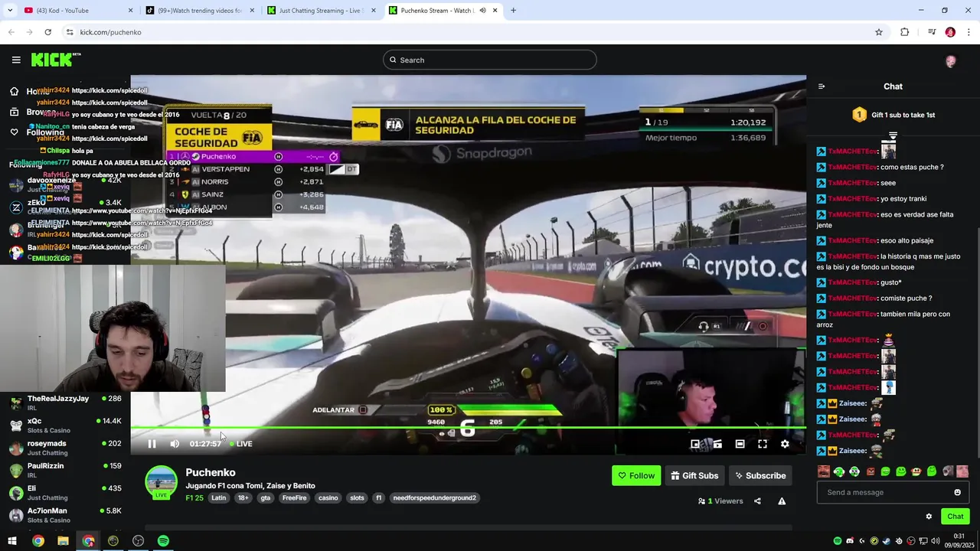Reload the kick.com page
980x551 pixels.
click(47, 32)
